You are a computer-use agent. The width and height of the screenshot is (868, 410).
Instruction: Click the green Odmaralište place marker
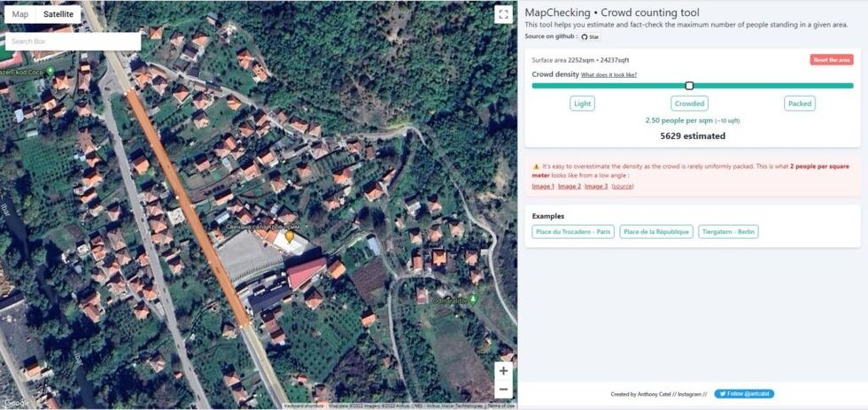coord(473,300)
